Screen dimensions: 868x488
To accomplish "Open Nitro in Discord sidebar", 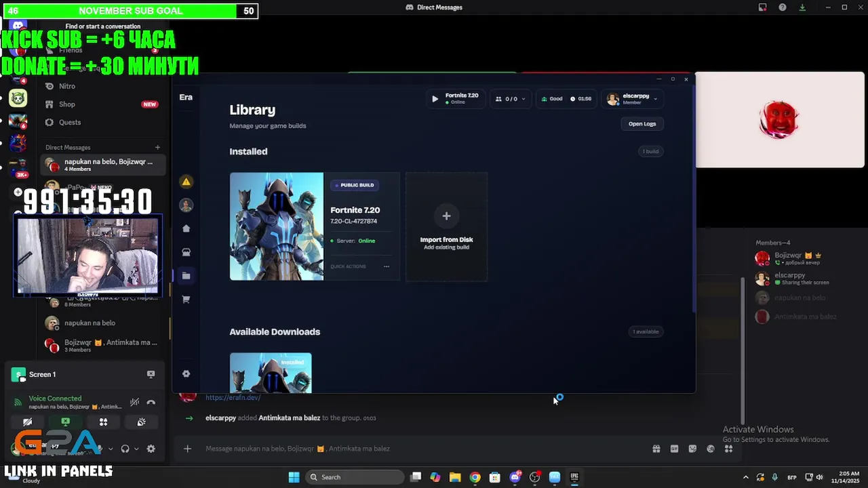I will [x=102, y=86].
